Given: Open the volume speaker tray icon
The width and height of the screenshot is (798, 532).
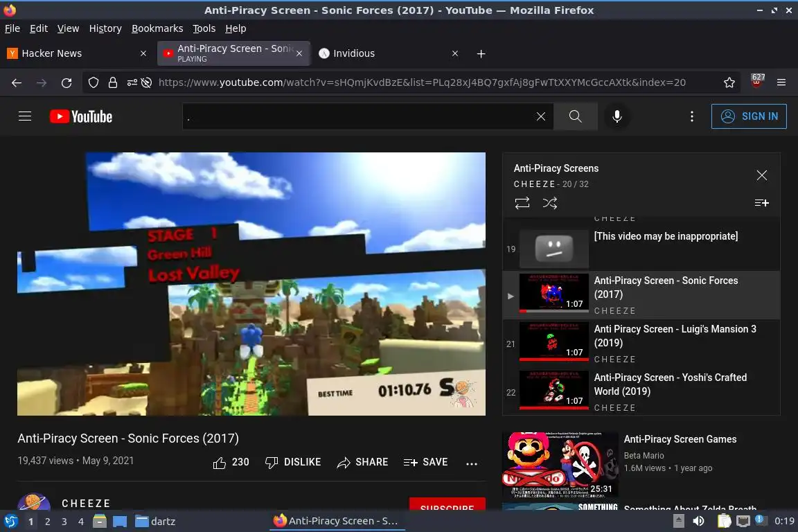Looking at the screenshot, I should (698, 521).
